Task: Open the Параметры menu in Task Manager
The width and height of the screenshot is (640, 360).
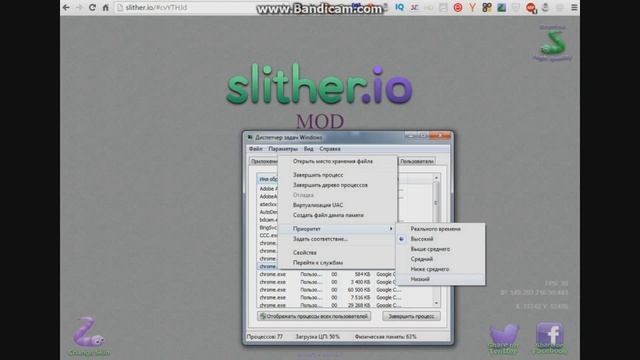Action: [x=283, y=149]
